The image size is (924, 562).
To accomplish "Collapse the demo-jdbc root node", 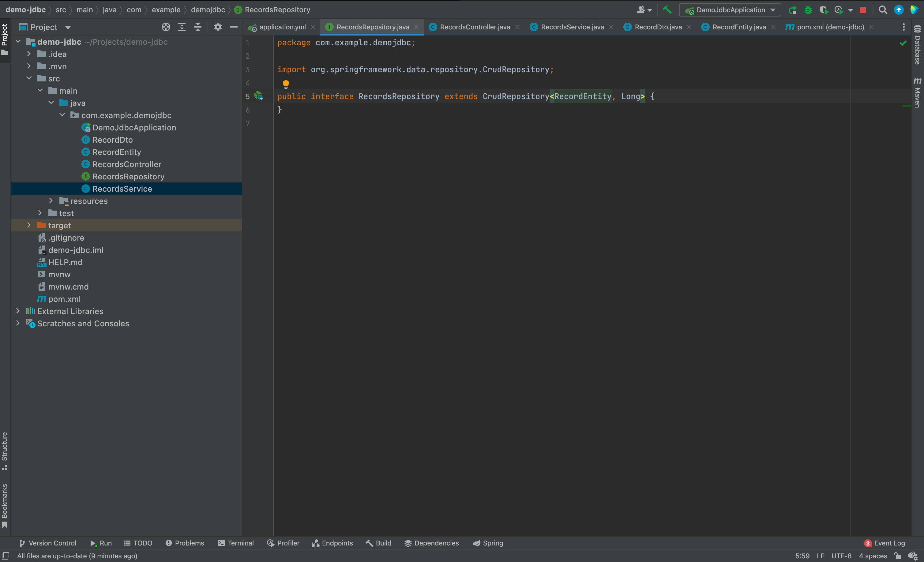I will (18, 42).
